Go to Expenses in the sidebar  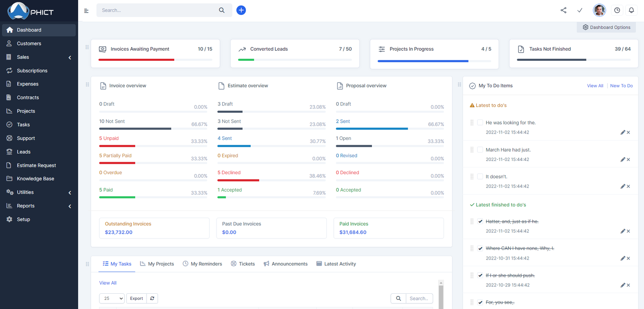tap(39, 84)
